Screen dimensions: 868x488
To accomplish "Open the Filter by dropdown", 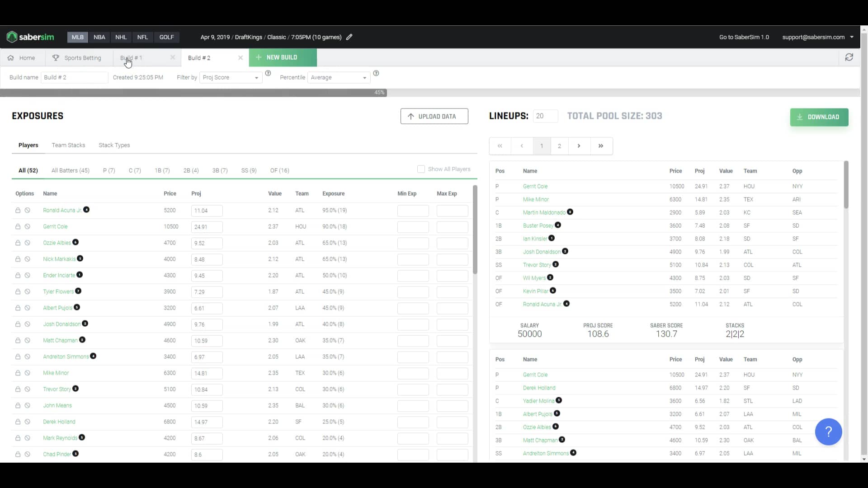I will coord(231,77).
